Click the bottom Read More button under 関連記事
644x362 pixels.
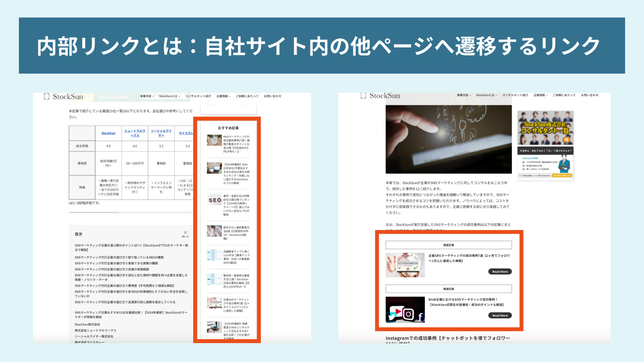coord(500,315)
